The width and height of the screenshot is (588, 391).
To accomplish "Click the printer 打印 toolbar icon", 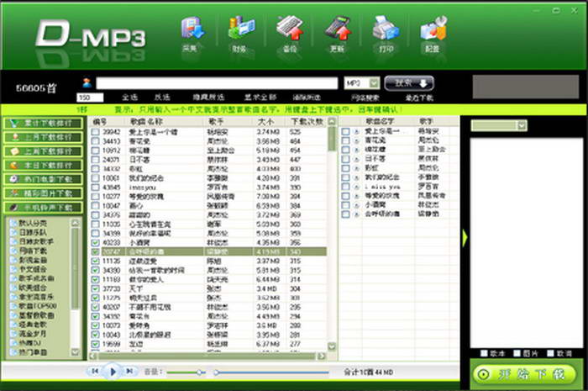I will (x=386, y=28).
